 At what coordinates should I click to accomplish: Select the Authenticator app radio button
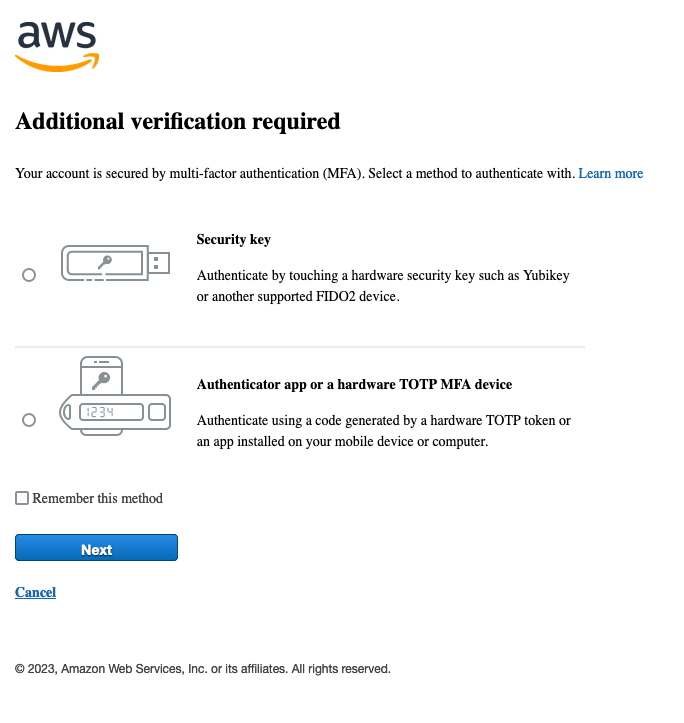[x=29, y=420]
